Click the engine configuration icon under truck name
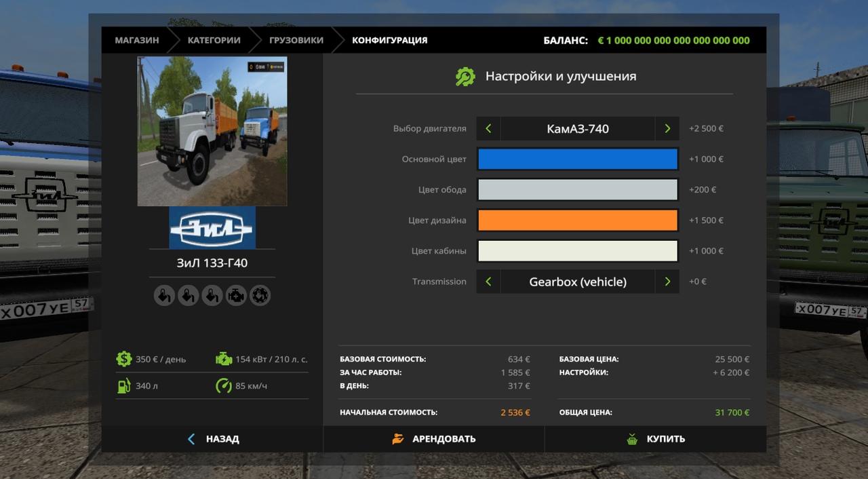Image resolution: width=868 pixels, height=479 pixels. 236,295
